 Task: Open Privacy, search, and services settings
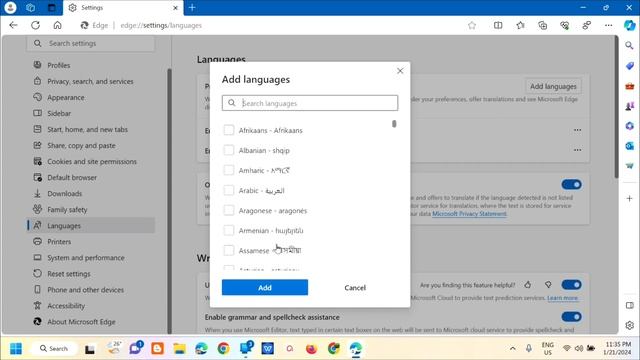[91, 81]
